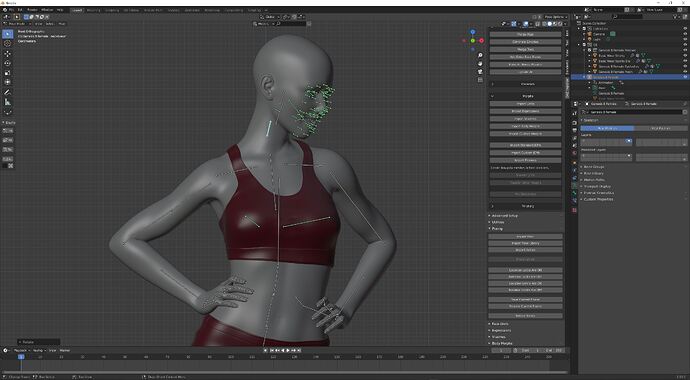Image resolution: width=690 pixels, height=380 pixels.
Task: Select the Transform tool
Action: click(x=7, y=82)
